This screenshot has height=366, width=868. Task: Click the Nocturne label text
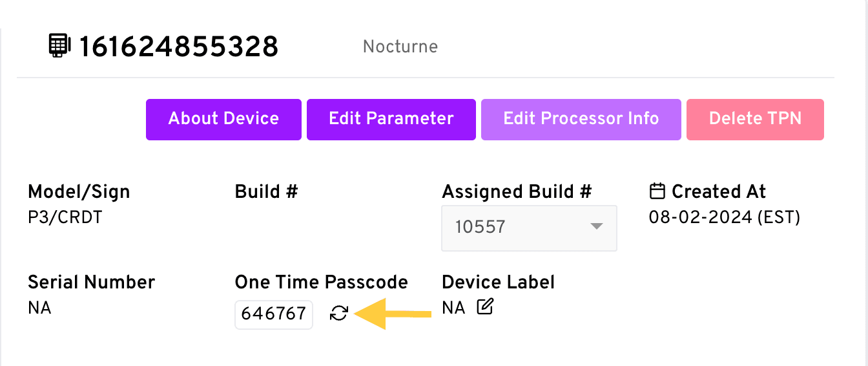(400, 47)
